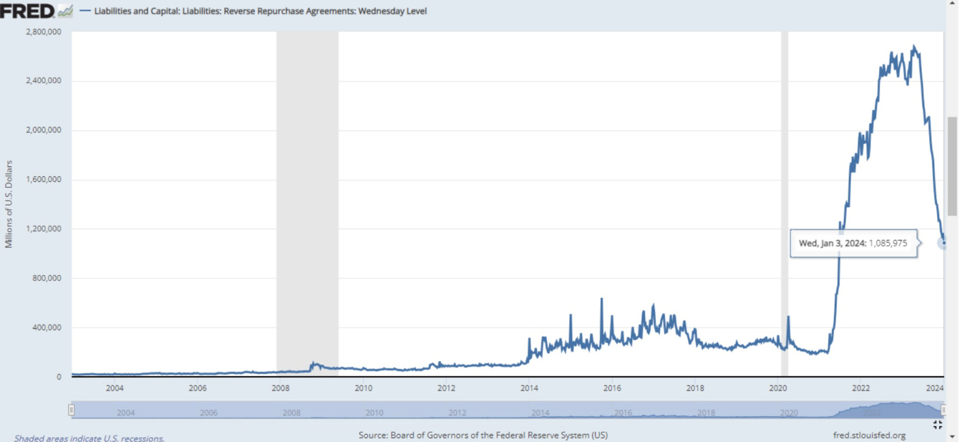980x442 pixels.
Task: Click the scrollbar up arrow
Action: click(x=952, y=4)
